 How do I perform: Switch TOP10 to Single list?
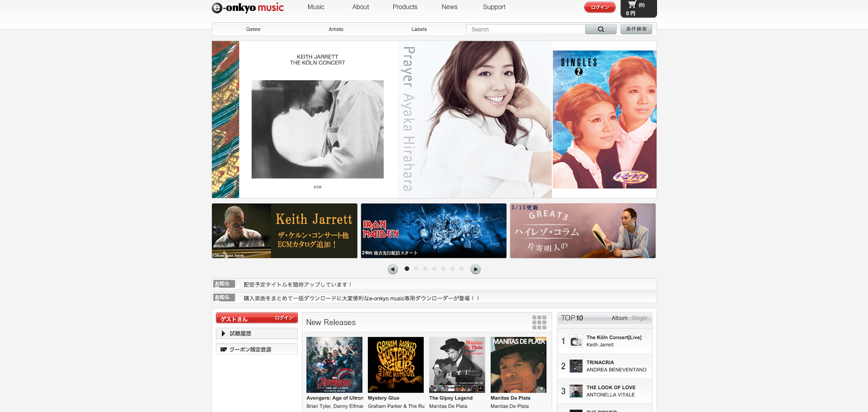pos(640,318)
